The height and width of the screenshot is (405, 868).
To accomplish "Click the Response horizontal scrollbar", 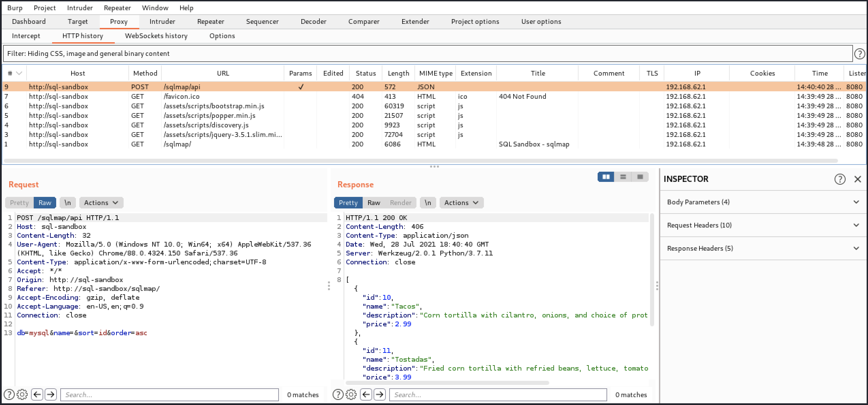I will [447, 383].
